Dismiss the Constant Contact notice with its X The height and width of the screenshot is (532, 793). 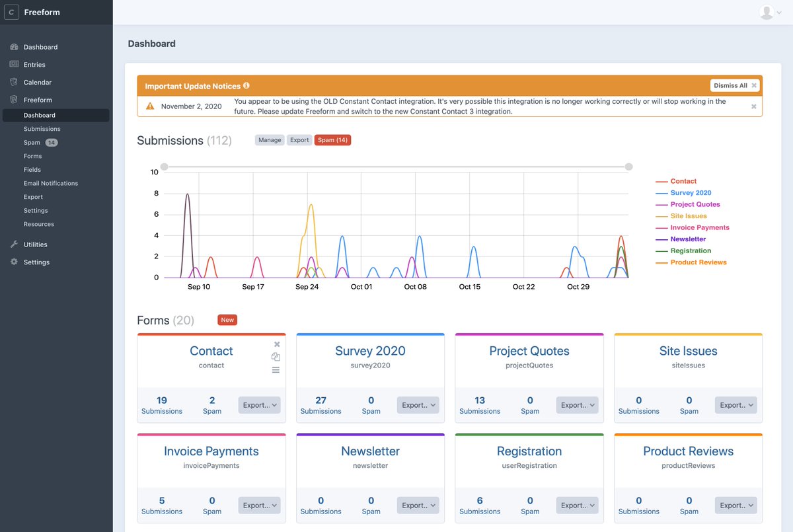(x=754, y=106)
